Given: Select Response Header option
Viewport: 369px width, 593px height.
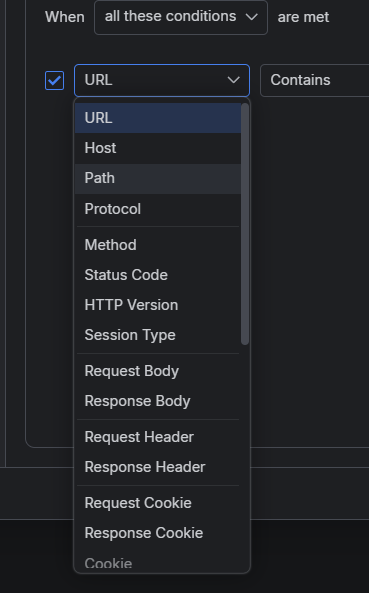Looking at the screenshot, I should (158, 467).
